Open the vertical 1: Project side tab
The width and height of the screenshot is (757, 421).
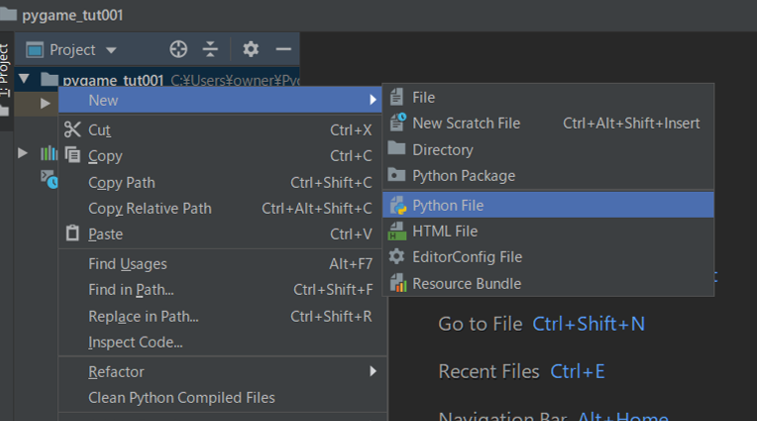[4, 70]
